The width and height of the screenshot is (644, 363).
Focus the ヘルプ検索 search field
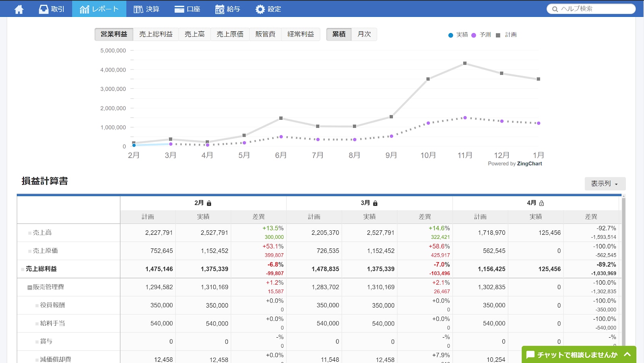tap(591, 9)
